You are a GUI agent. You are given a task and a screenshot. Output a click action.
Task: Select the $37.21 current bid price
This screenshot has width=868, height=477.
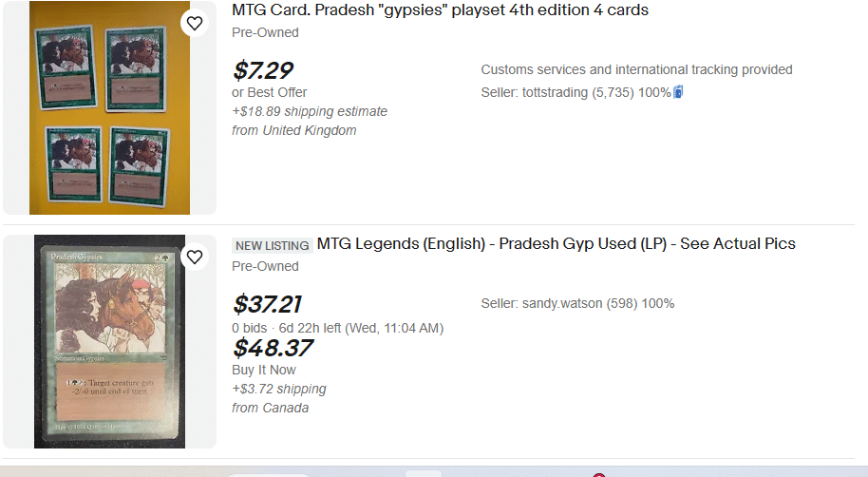coord(267,304)
